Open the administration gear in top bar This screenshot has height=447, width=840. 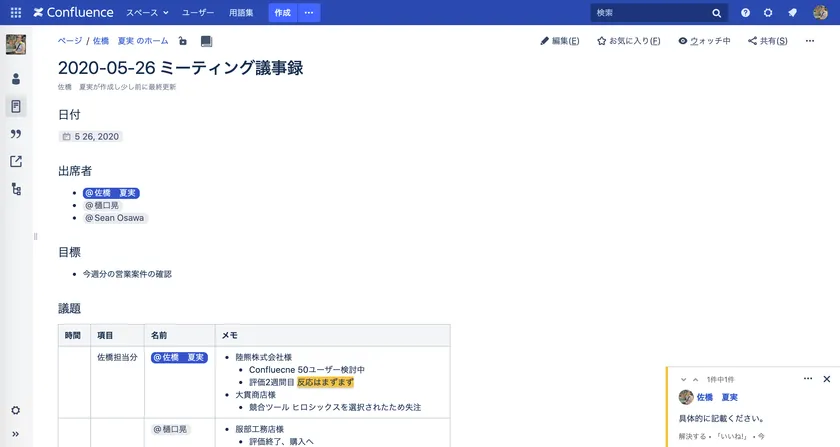coord(768,13)
